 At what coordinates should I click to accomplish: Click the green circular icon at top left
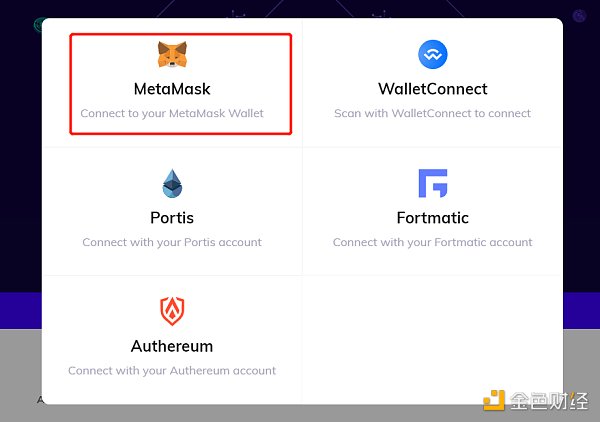40,22
